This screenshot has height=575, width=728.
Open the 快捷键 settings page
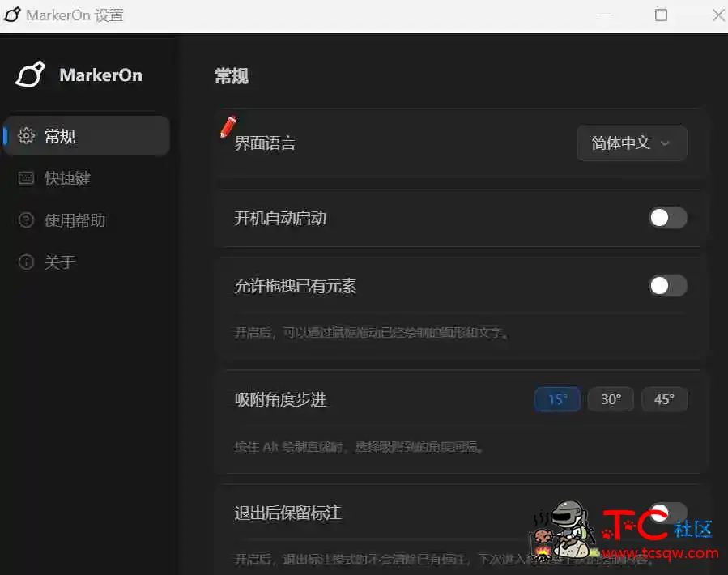pos(87,178)
